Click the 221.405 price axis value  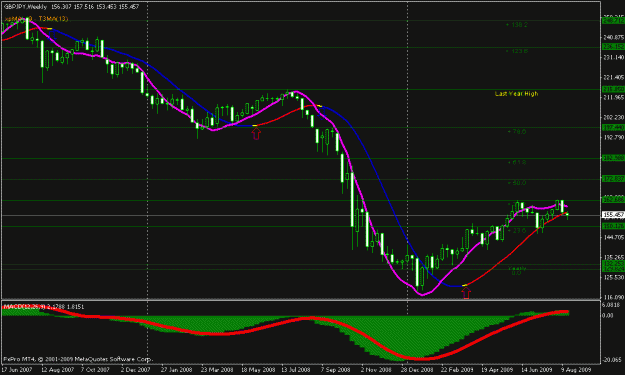613,77
